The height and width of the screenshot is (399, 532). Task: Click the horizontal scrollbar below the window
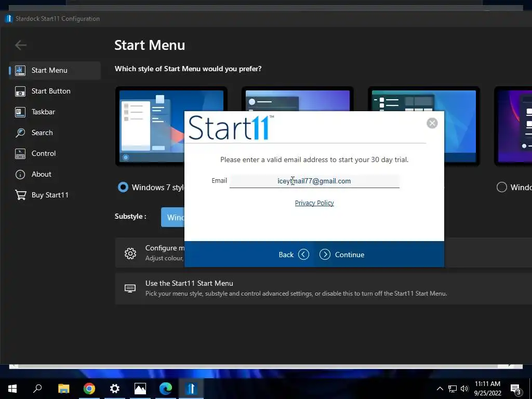[x=266, y=366]
